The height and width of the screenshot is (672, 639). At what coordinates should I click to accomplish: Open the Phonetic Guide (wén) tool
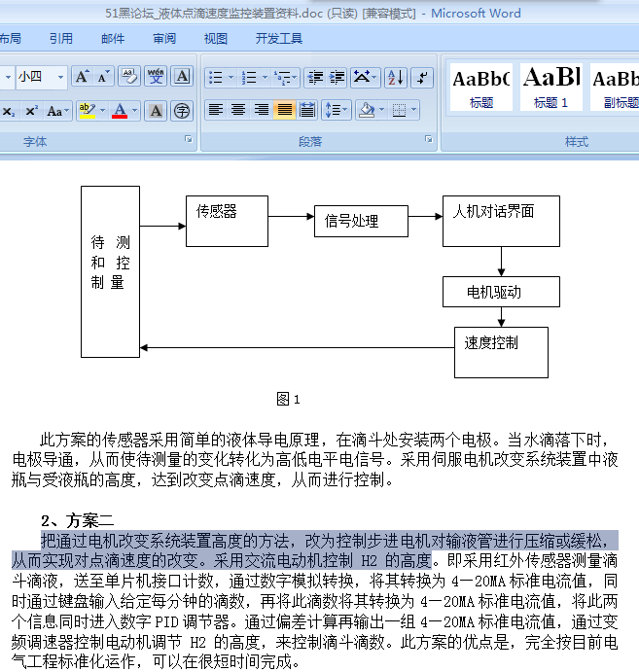click(156, 77)
